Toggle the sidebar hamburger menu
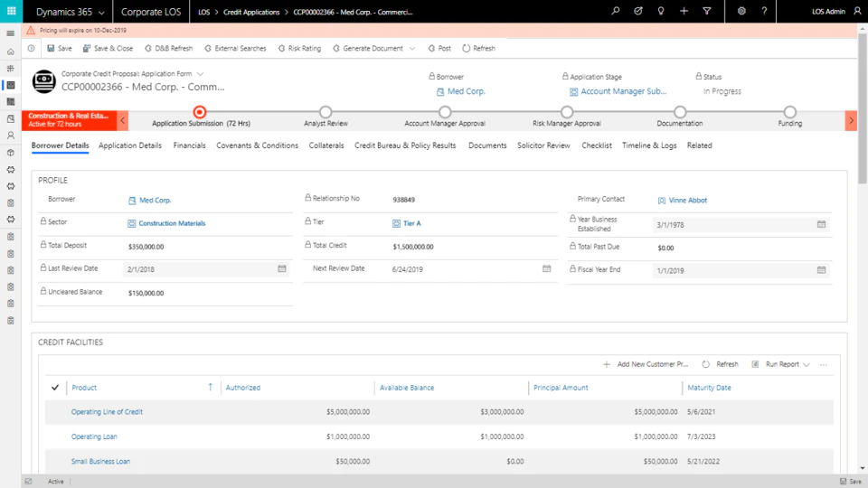868x488 pixels. pos(11,33)
